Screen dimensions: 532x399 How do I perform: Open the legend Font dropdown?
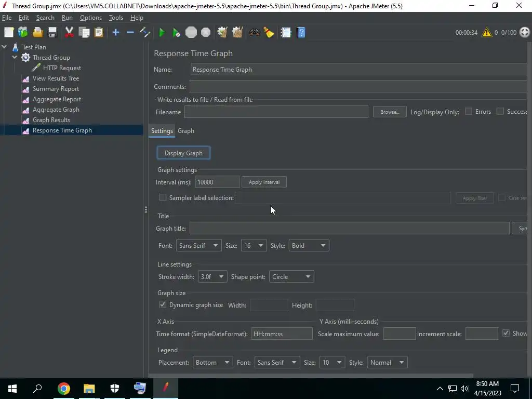(x=277, y=362)
